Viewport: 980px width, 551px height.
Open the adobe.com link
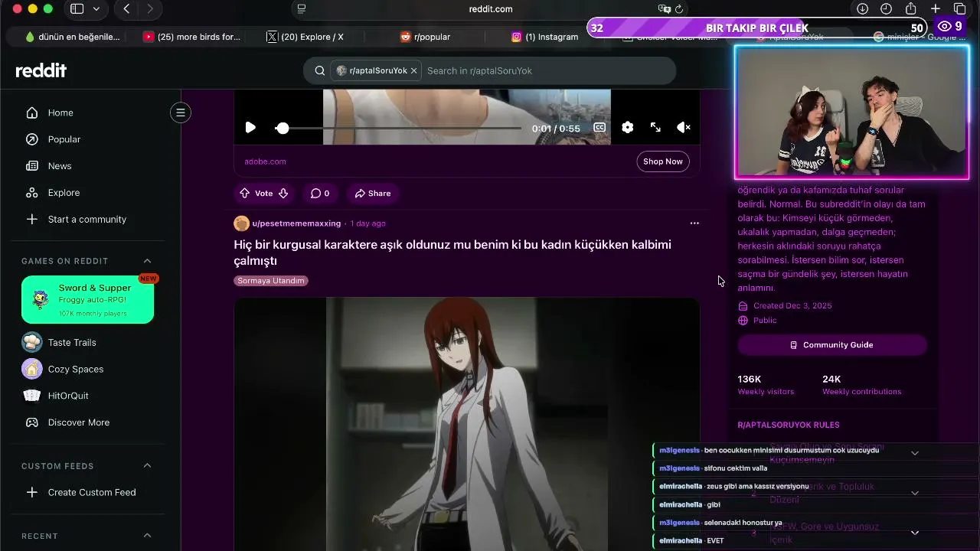(265, 161)
